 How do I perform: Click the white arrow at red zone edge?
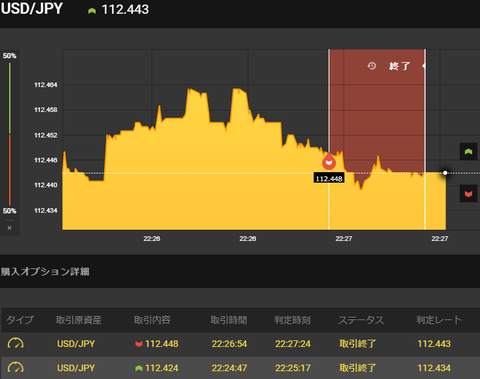[x=424, y=66]
